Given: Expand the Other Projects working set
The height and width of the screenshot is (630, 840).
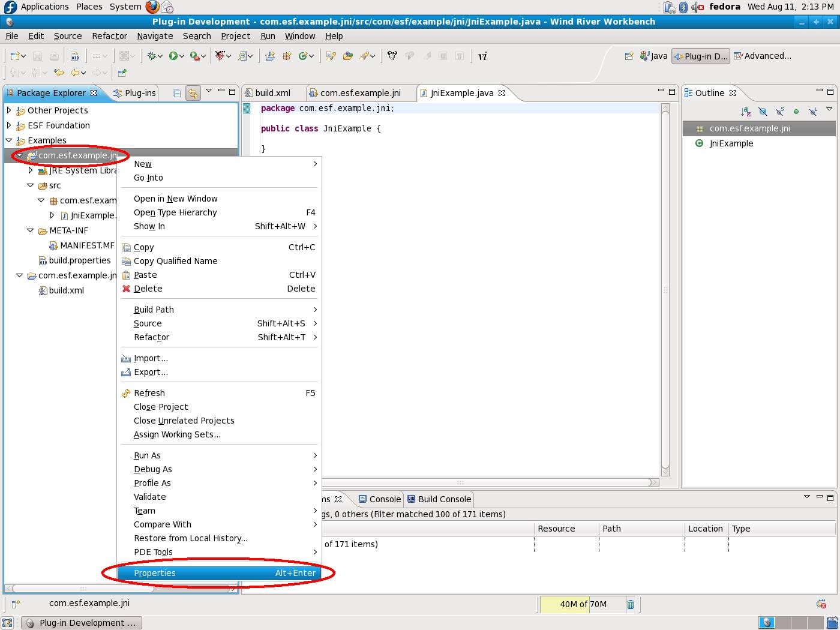Looking at the screenshot, I should (x=9, y=110).
